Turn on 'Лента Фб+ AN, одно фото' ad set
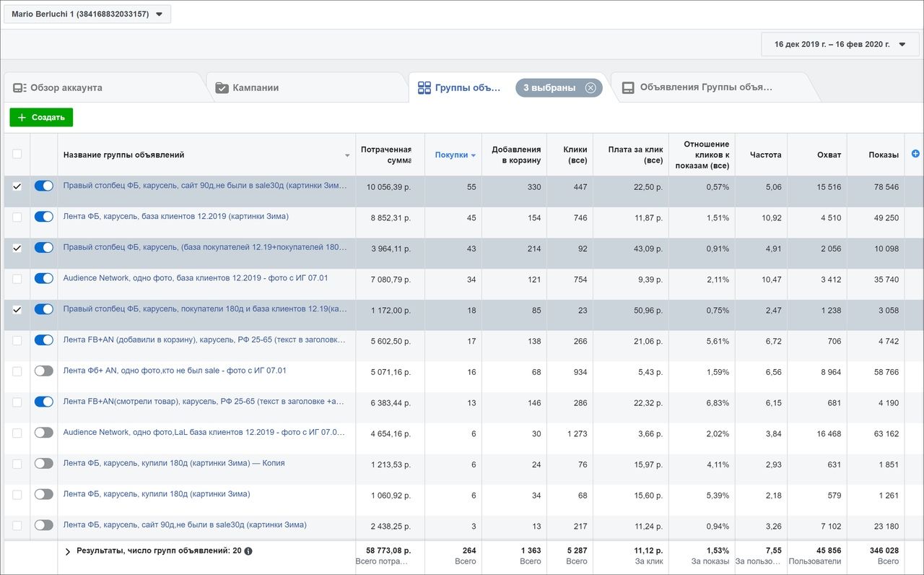The image size is (924, 575). 44,371
